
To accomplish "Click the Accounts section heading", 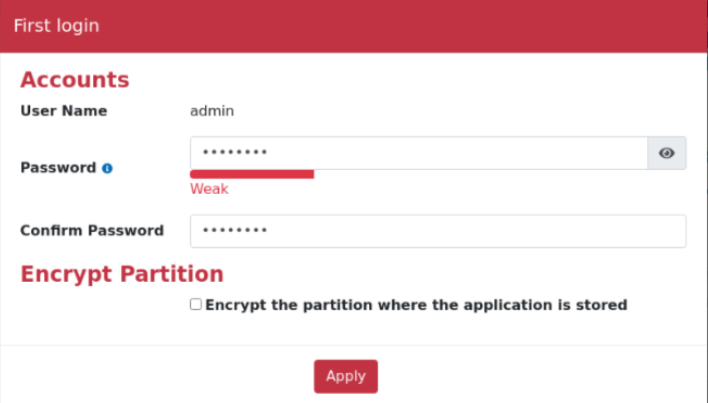I will click(75, 80).
